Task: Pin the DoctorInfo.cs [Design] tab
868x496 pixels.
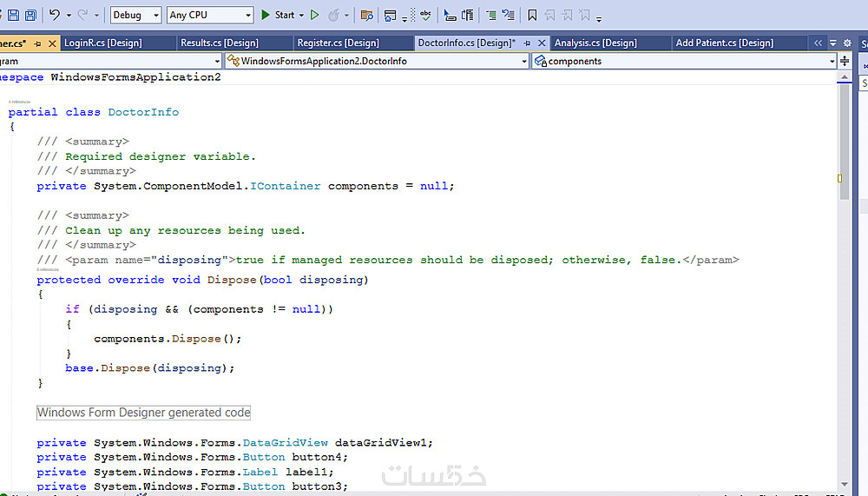Action: pos(527,43)
